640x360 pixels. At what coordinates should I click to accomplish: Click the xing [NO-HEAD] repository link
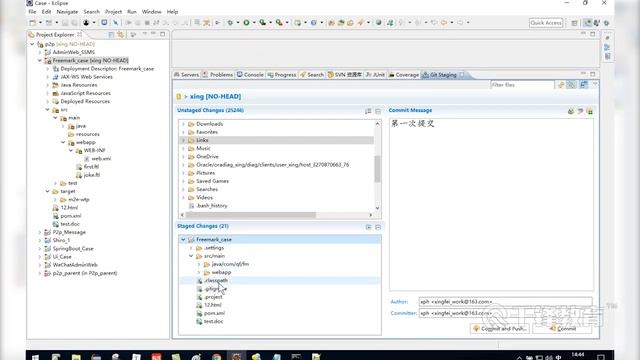[x=216, y=96]
